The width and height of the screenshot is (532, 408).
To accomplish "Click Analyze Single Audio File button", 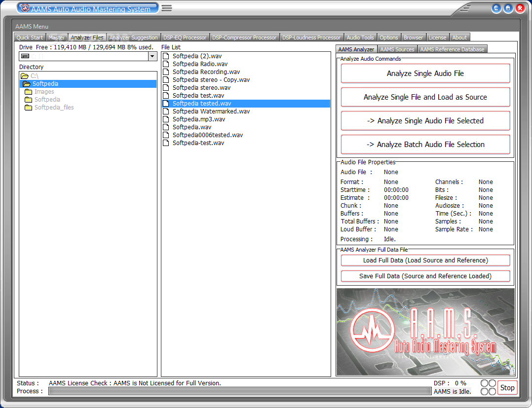I will click(x=425, y=73).
